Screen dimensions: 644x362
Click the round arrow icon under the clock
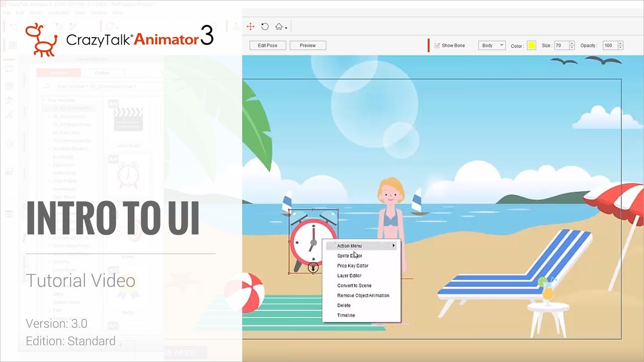(x=313, y=268)
